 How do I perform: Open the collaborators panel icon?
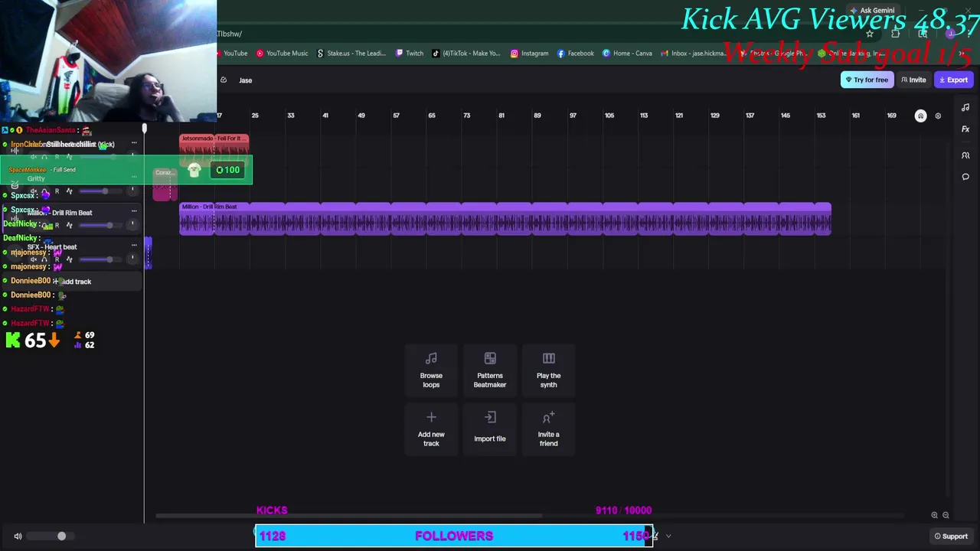965,155
